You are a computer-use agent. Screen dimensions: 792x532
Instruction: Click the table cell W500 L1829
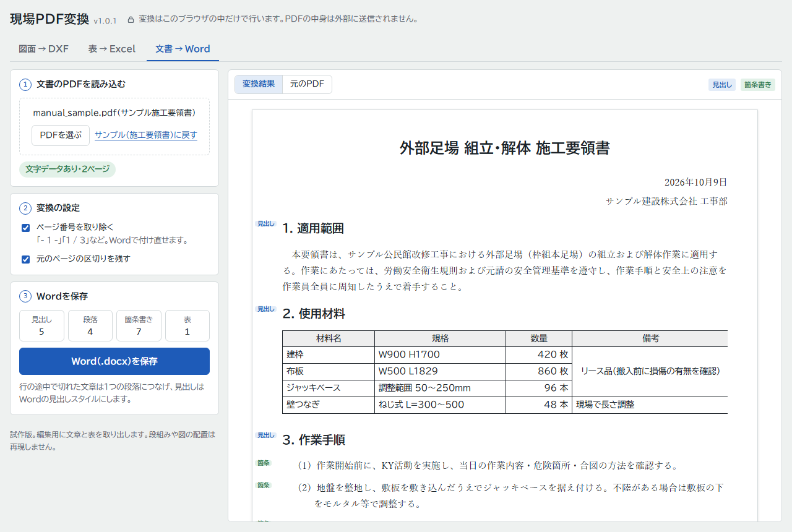pyautogui.click(x=440, y=372)
